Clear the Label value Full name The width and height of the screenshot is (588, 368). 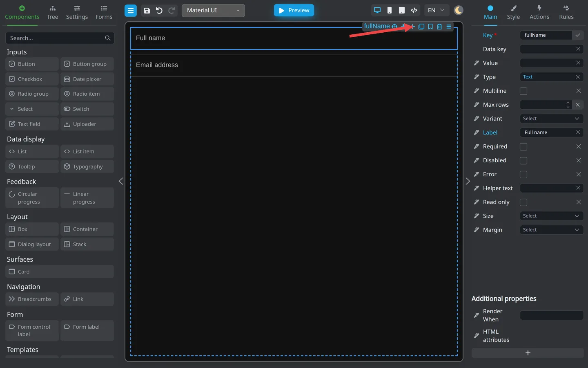[578, 132]
